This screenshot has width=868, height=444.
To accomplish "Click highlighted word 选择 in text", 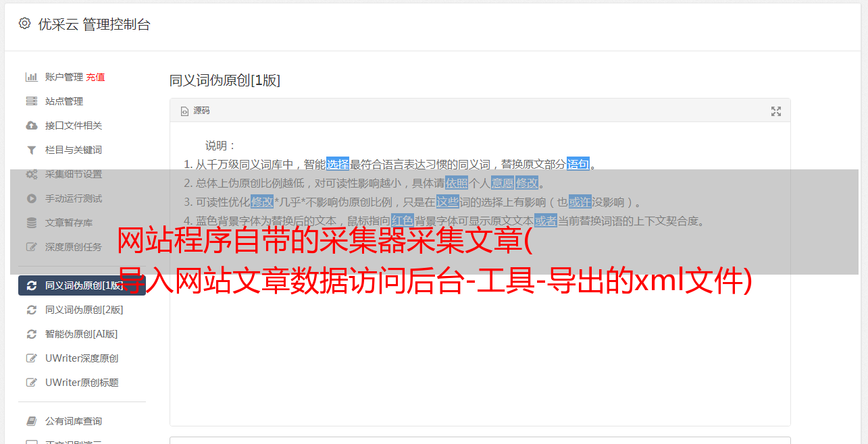I will coord(338,164).
